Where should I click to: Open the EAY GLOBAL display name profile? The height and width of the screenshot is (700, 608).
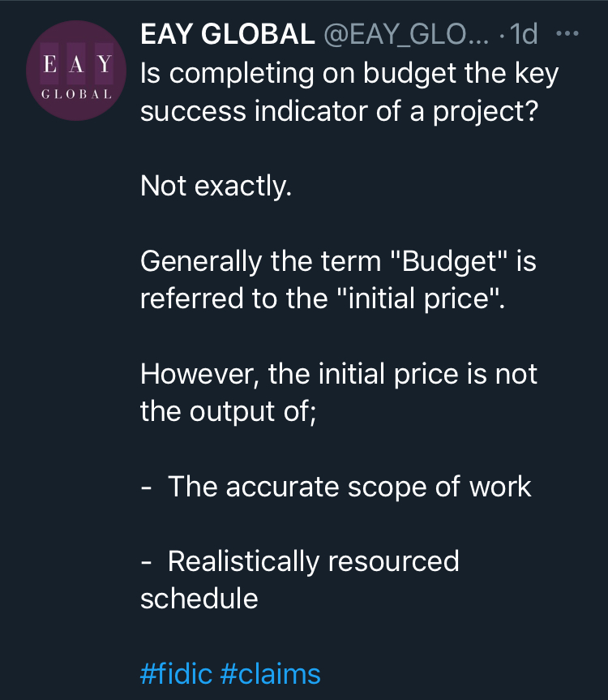[227, 34]
